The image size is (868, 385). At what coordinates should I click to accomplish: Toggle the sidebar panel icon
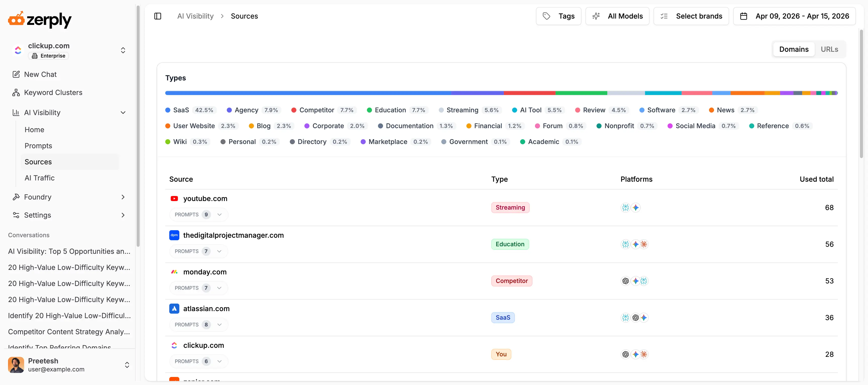point(158,16)
